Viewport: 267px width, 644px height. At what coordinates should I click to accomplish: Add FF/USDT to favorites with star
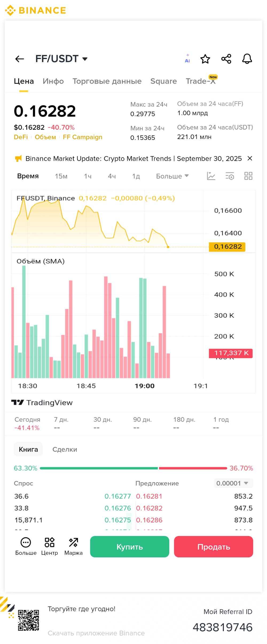(x=205, y=59)
